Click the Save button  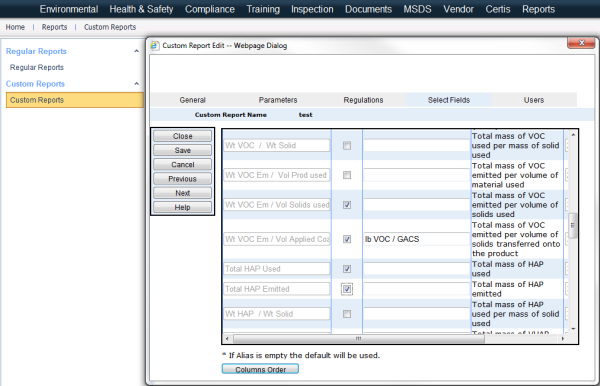point(183,150)
